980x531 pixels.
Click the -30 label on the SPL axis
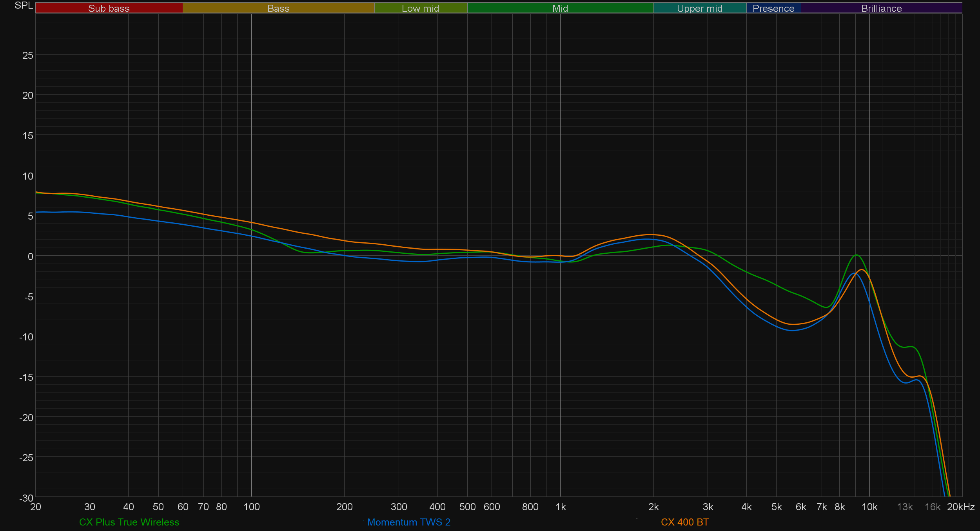tap(26, 498)
